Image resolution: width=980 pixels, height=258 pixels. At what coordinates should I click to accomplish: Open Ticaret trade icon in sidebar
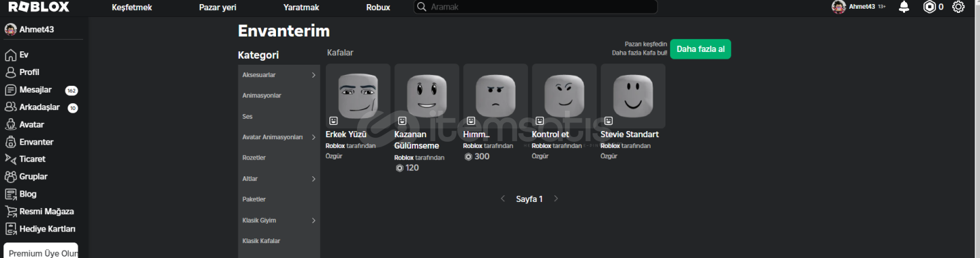coord(10,159)
